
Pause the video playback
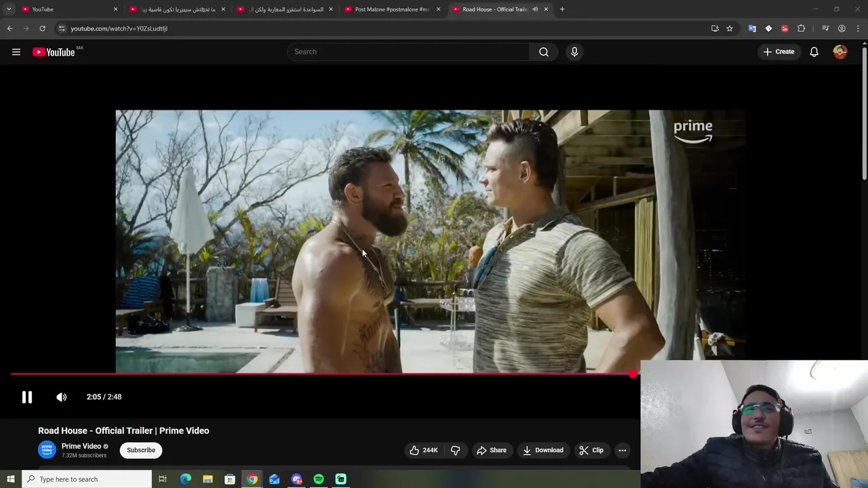(27, 397)
